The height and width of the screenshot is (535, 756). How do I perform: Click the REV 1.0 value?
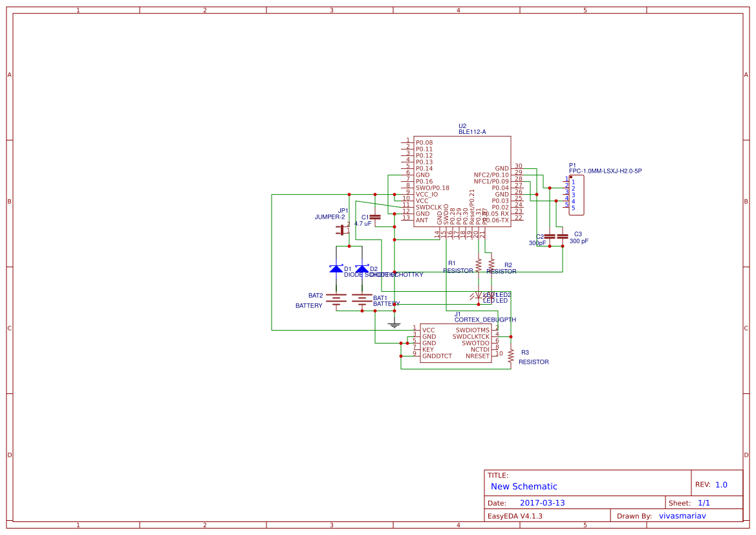tap(720, 483)
